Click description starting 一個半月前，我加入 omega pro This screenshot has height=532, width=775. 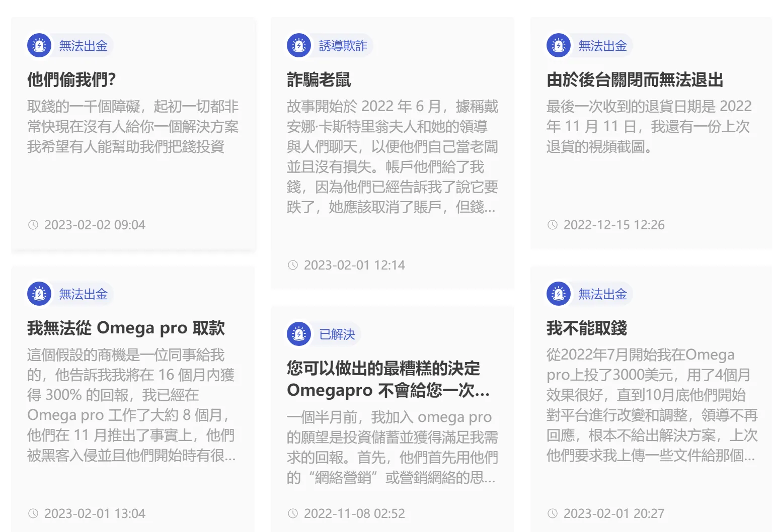(x=393, y=447)
